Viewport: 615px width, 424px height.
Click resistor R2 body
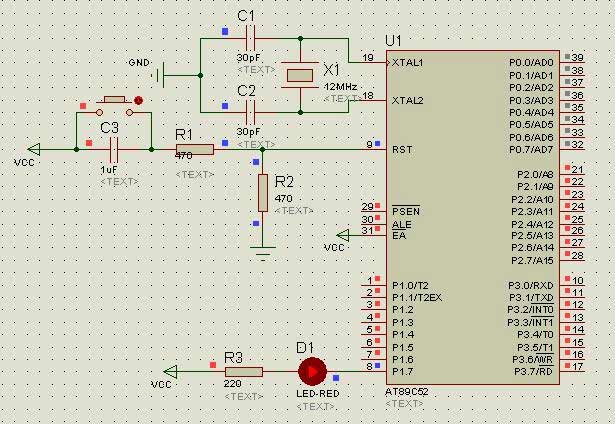coord(262,189)
